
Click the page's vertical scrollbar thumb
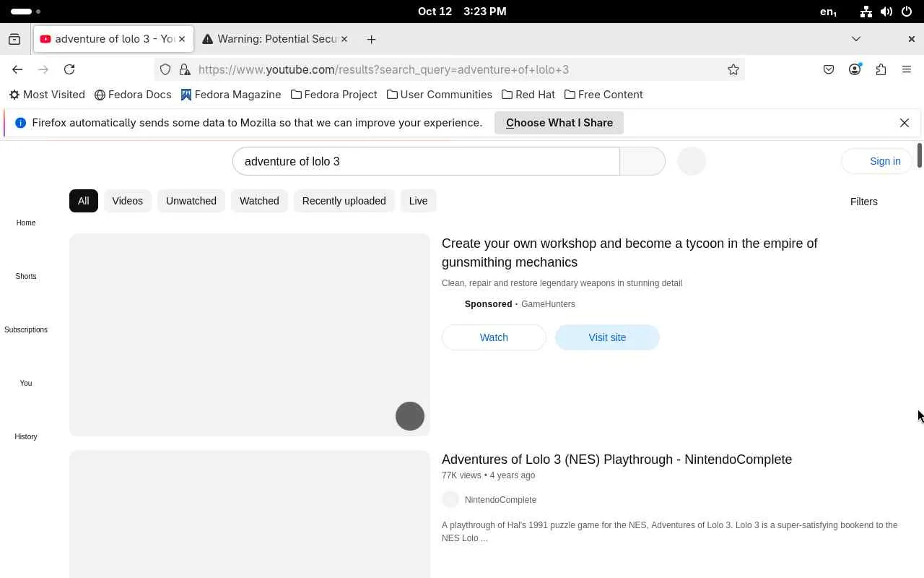tap(920, 156)
